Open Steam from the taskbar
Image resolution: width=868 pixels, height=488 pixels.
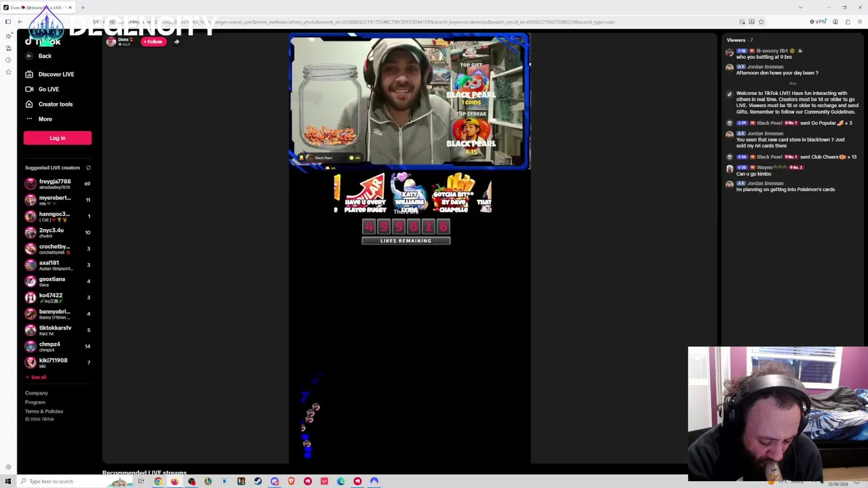[x=258, y=481]
